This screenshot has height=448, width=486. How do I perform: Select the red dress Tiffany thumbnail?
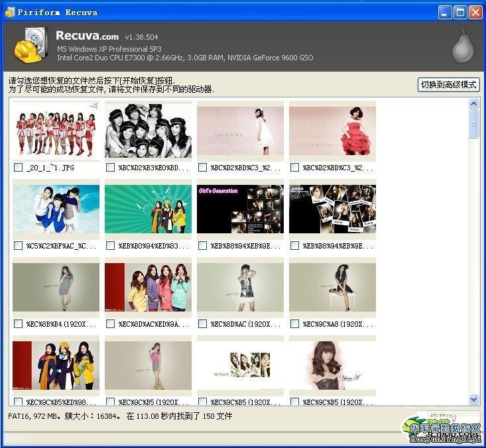point(332,130)
